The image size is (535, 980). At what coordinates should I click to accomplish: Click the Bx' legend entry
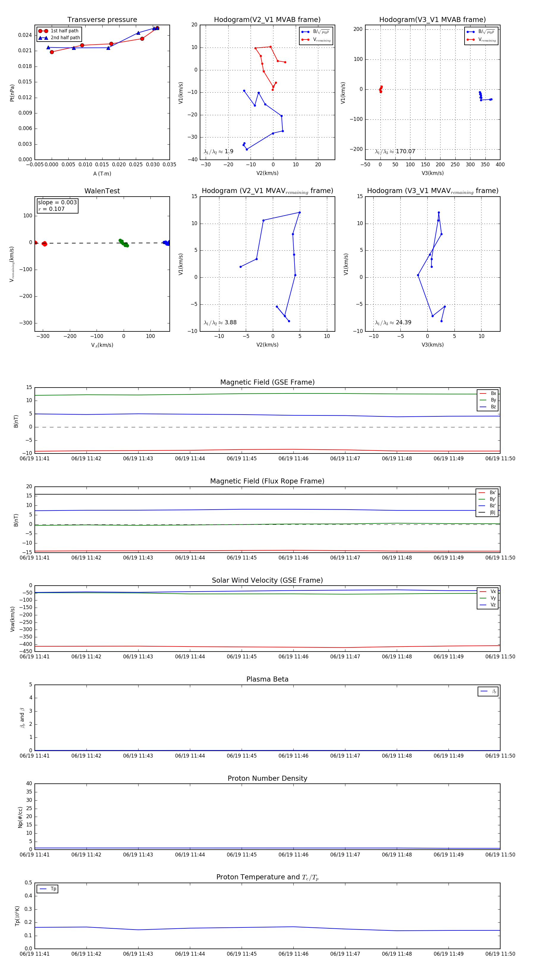[487, 493]
